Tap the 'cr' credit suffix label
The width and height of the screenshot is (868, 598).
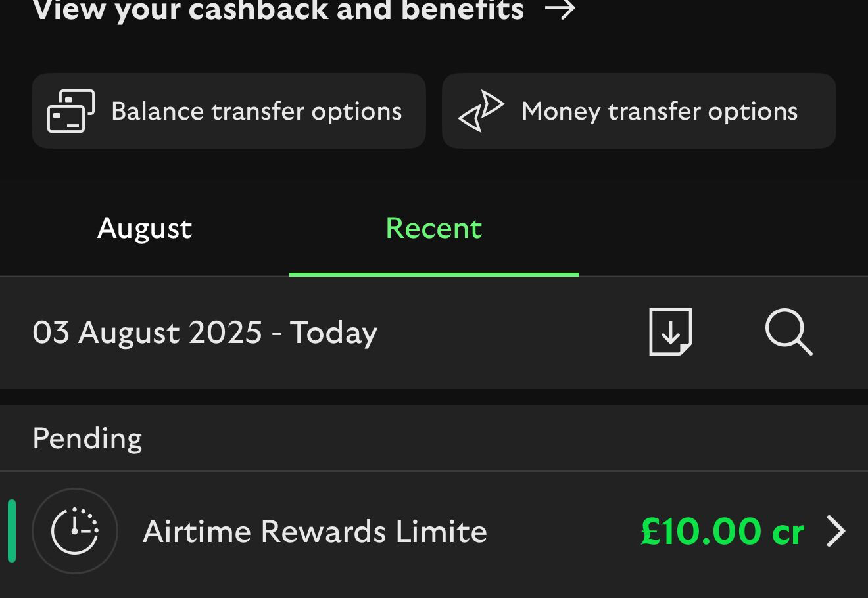788,532
